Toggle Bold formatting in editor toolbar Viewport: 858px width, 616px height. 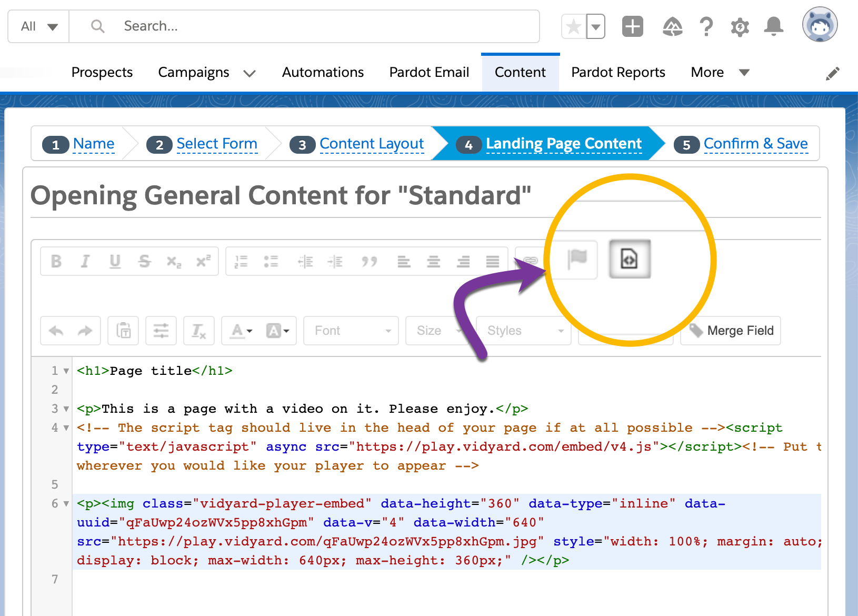(56, 261)
